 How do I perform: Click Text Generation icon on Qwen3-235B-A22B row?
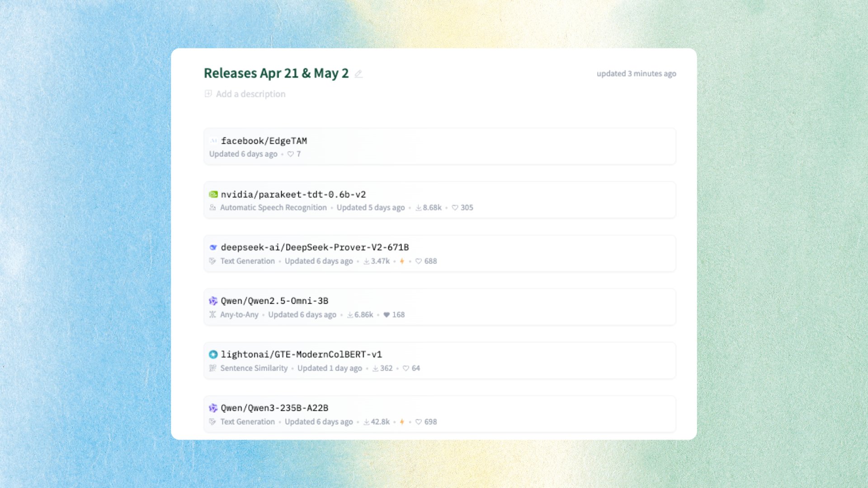click(x=212, y=422)
